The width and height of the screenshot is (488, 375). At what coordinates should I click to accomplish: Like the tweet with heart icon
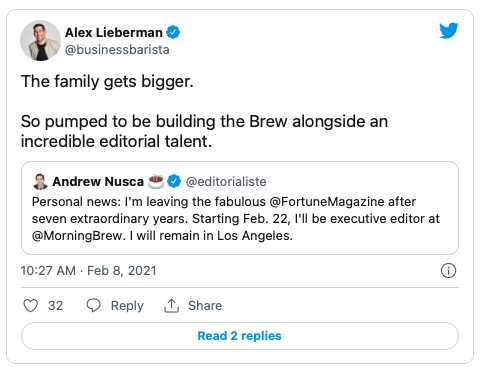coord(30,305)
